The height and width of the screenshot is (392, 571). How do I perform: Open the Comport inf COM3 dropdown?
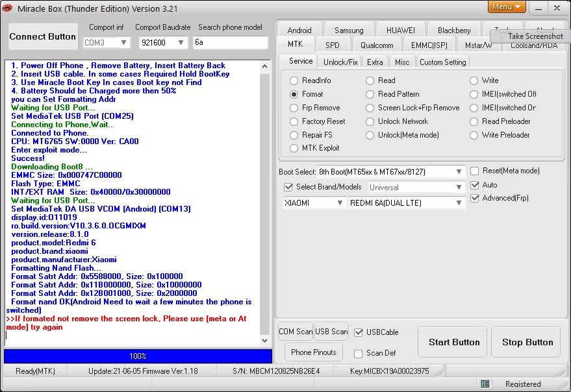click(x=107, y=43)
